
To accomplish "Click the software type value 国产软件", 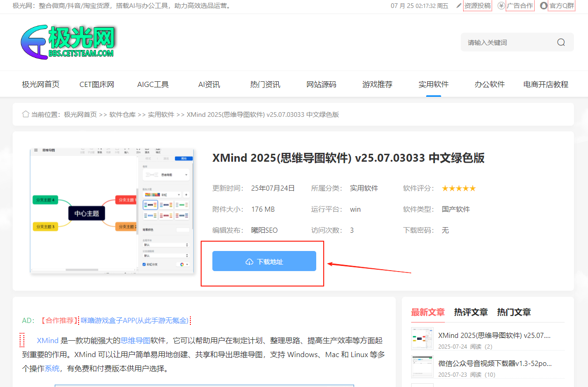I will coord(456,209).
